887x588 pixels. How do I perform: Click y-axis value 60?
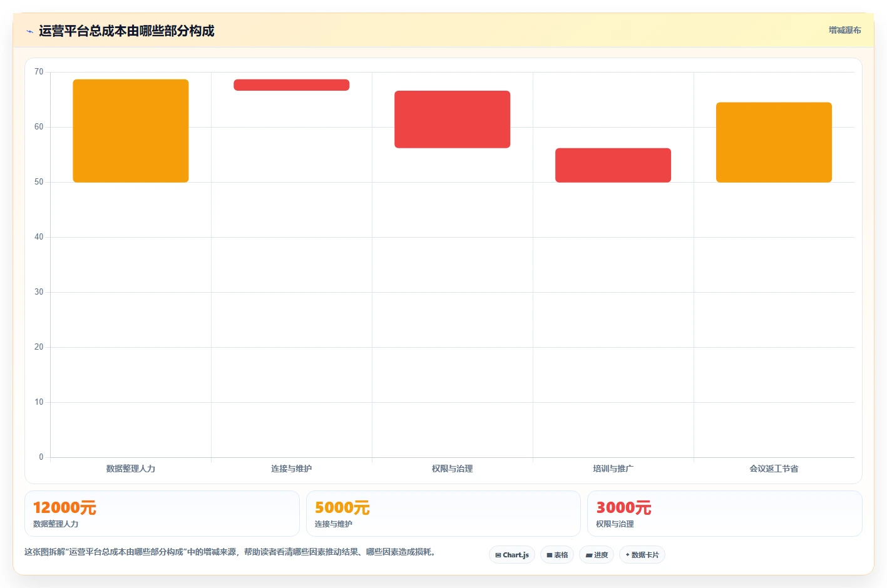click(39, 127)
